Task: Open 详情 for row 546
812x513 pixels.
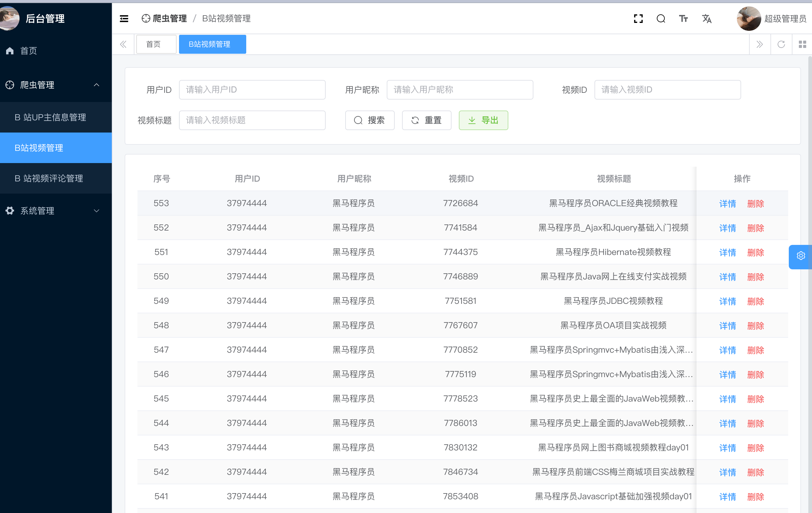Action: 727,374
